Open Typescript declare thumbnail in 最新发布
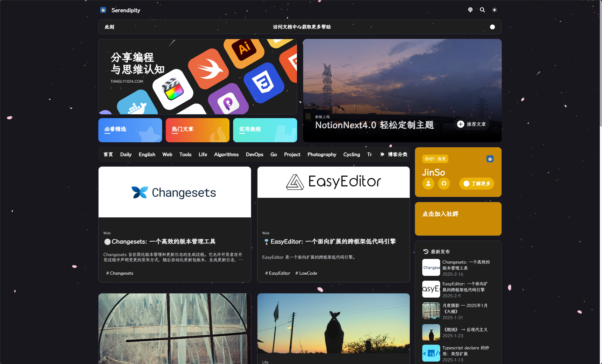The image size is (602, 364). tap(431, 353)
